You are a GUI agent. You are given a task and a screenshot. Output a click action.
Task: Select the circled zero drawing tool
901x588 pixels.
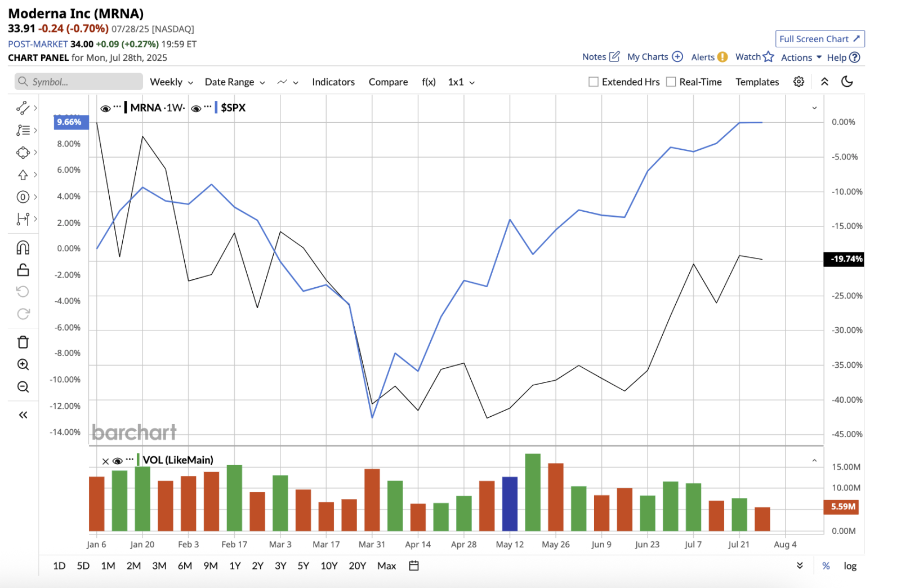[23, 197]
